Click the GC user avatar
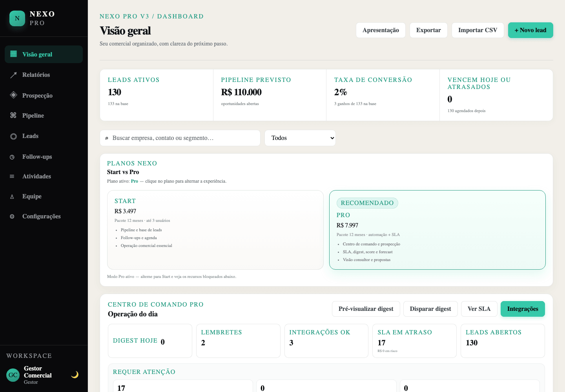Image resolution: width=565 pixels, height=392 pixels. pos(13,375)
